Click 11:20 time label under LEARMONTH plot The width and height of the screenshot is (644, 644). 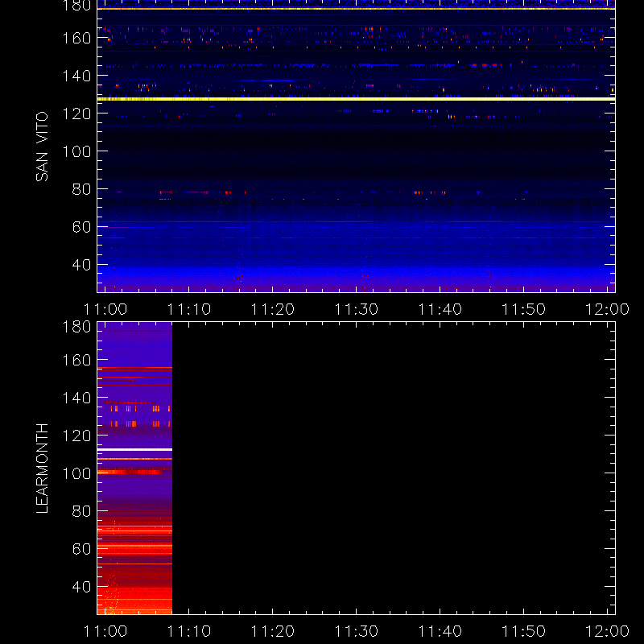pos(273,631)
